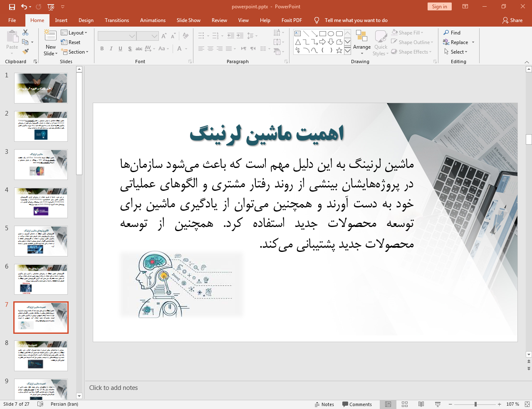Screen dimensions: 532x409
Task: Open the Section dropdown
Action: pyautogui.click(x=75, y=52)
